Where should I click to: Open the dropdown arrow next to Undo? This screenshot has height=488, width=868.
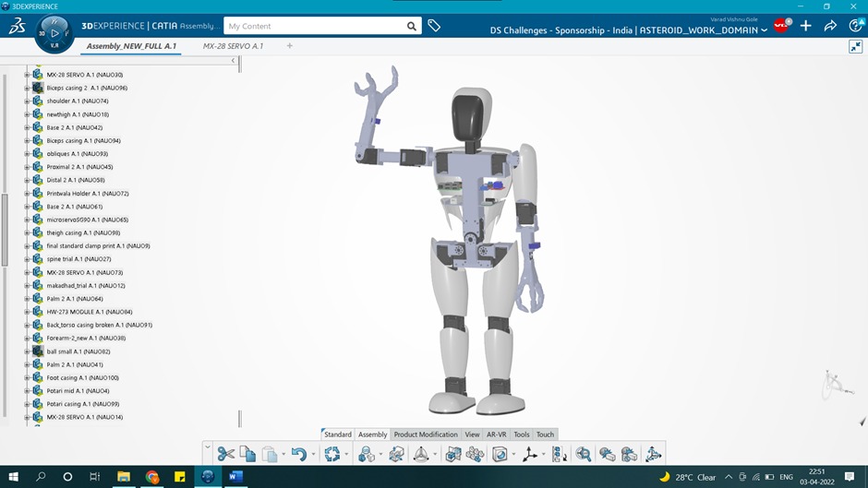coord(313,454)
